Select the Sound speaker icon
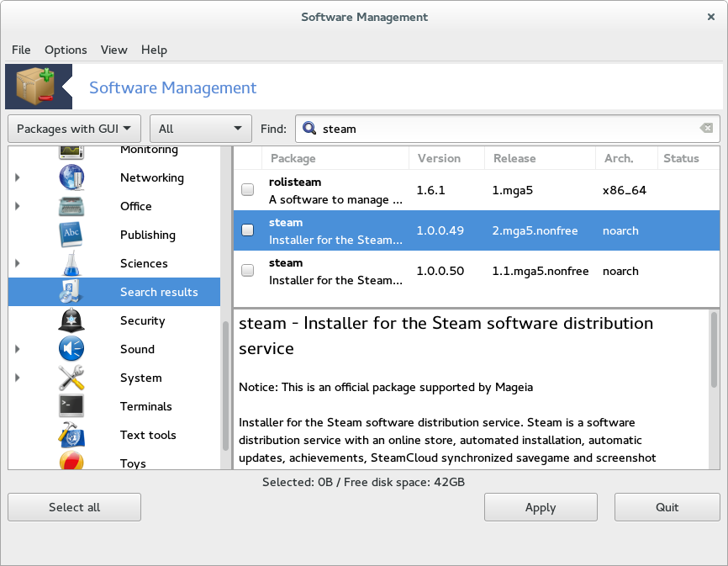728x566 pixels. click(x=71, y=349)
